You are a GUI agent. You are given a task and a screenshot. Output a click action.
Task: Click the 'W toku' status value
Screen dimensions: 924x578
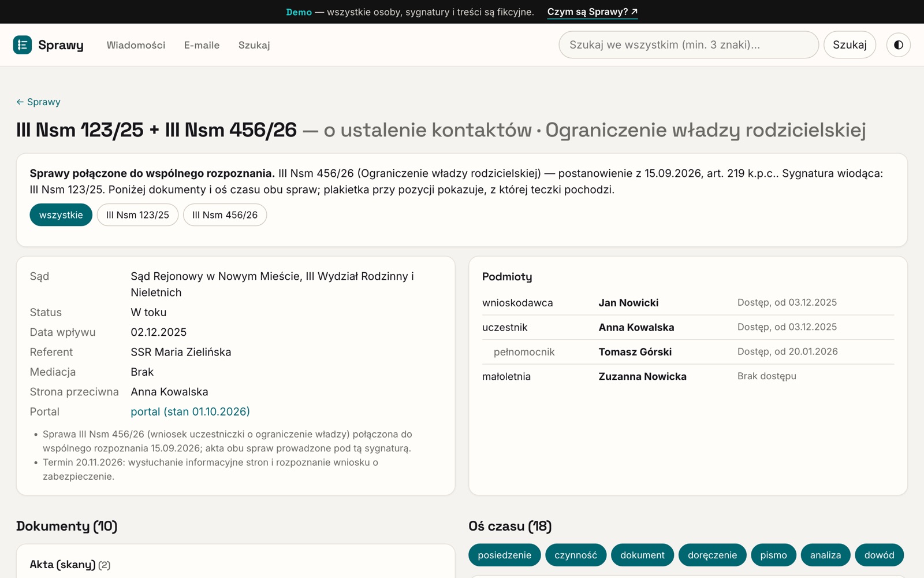pyautogui.click(x=148, y=312)
